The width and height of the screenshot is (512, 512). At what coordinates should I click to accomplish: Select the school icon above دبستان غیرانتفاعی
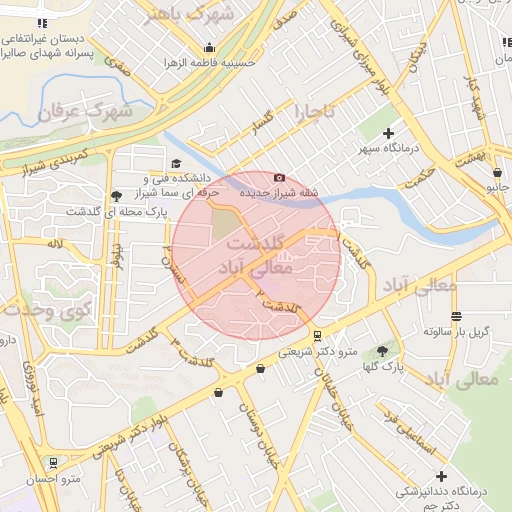(42, 23)
